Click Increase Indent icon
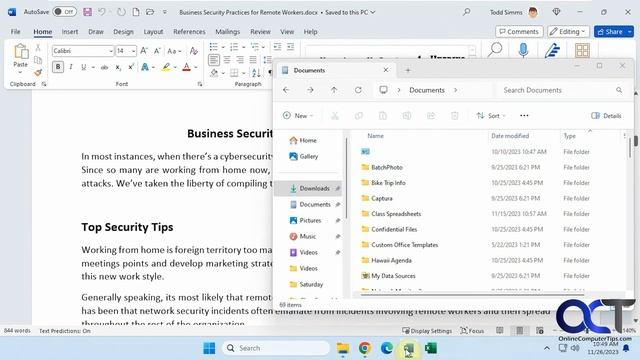This screenshot has width=640, height=360. coord(291,47)
